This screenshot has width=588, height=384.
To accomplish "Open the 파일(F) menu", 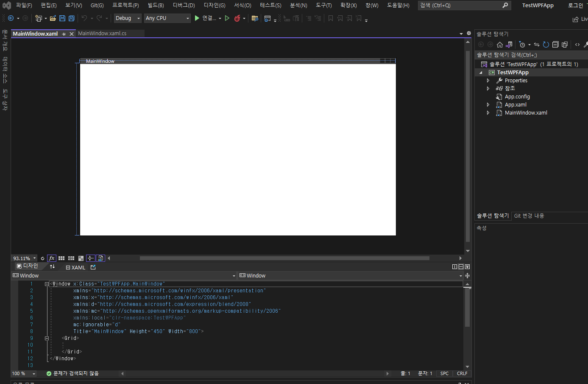I will (x=24, y=5).
